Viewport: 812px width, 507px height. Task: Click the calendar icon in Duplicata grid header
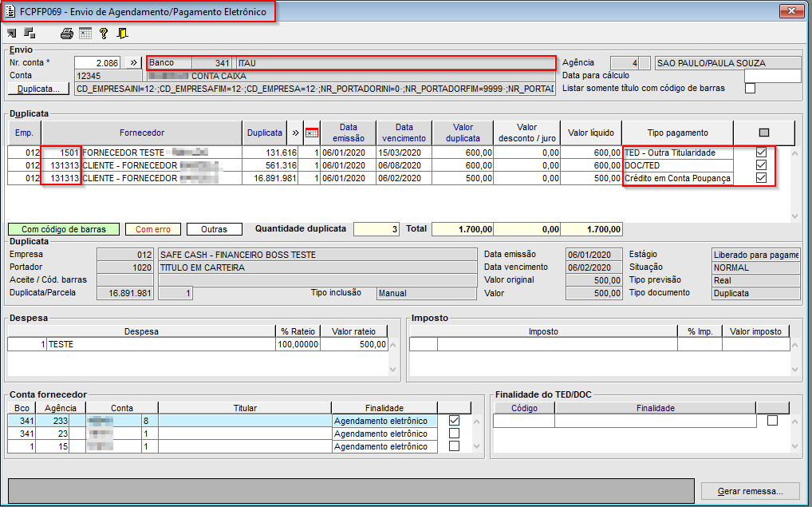point(312,133)
